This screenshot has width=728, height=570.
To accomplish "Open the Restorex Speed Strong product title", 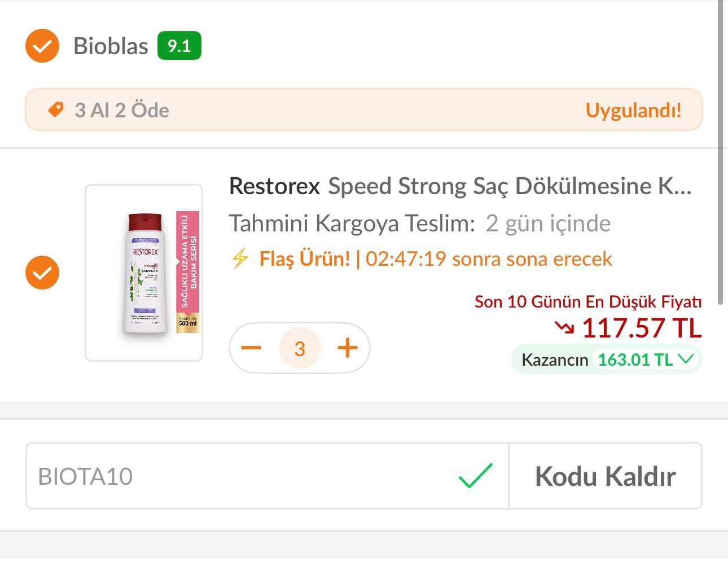I will click(x=460, y=186).
